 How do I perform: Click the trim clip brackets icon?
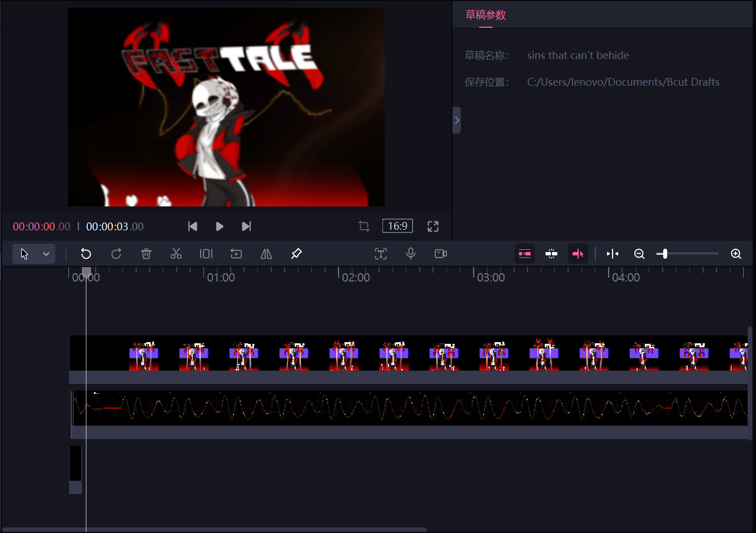coord(206,254)
